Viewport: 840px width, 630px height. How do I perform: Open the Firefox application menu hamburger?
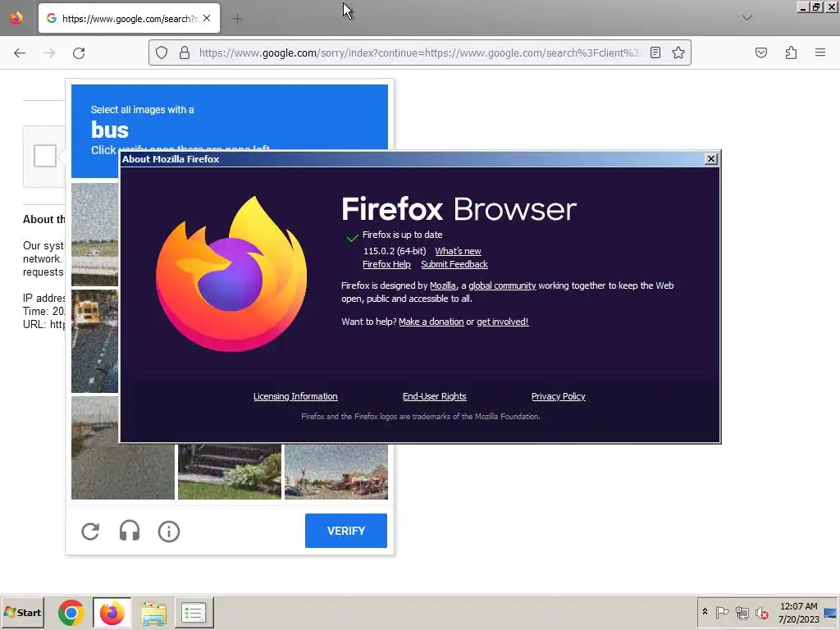point(820,52)
